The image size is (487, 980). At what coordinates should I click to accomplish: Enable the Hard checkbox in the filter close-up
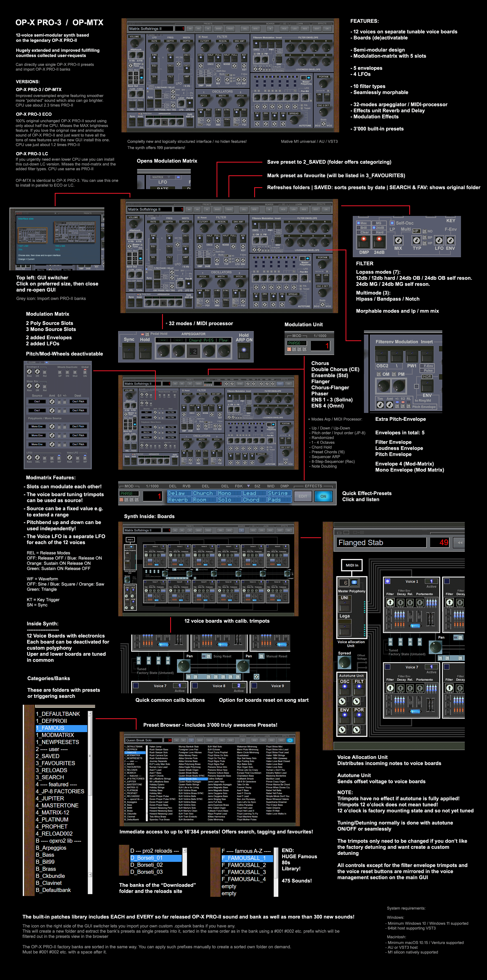[374, 232]
